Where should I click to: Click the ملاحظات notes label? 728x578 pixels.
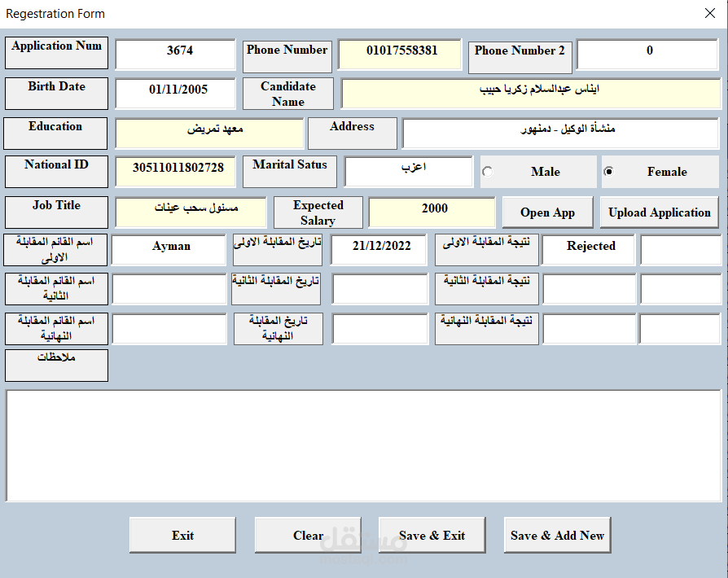pyautogui.click(x=57, y=366)
